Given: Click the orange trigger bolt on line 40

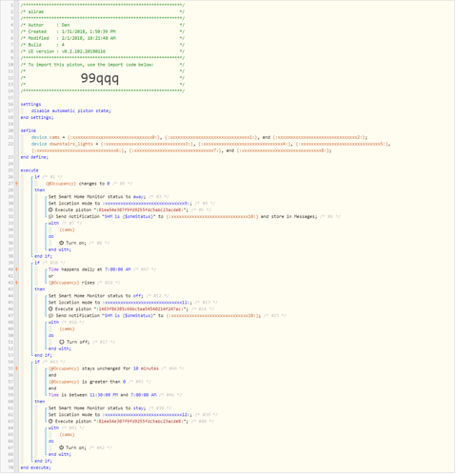Looking at the screenshot, I should [x=17, y=269].
